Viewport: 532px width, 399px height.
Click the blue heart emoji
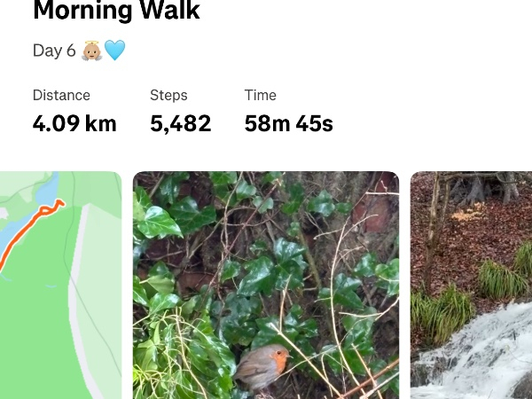coord(115,51)
